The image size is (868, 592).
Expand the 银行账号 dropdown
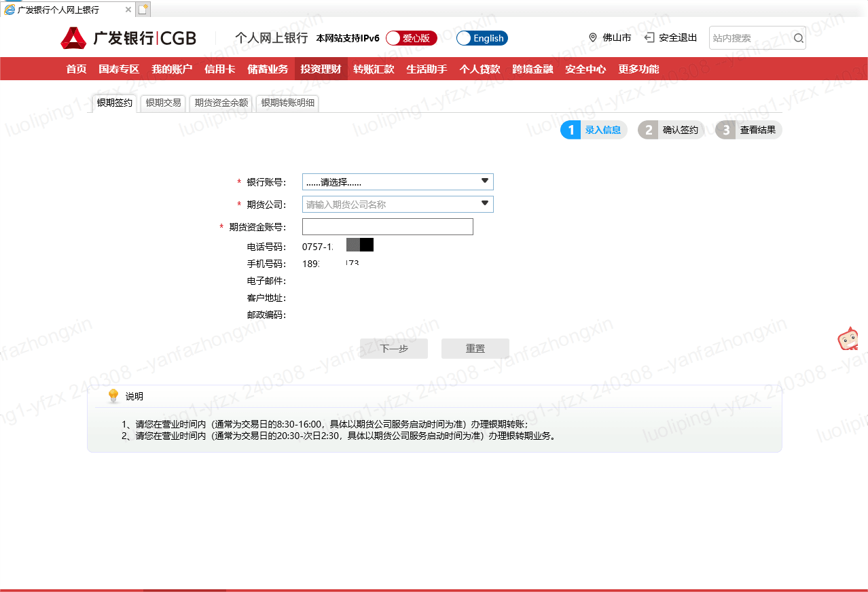pos(484,181)
